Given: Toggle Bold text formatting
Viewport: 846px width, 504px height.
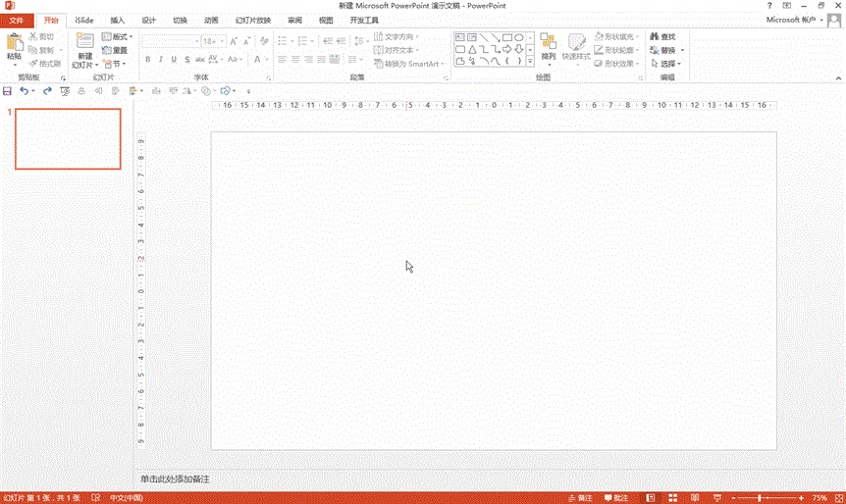Looking at the screenshot, I should pyautogui.click(x=148, y=60).
